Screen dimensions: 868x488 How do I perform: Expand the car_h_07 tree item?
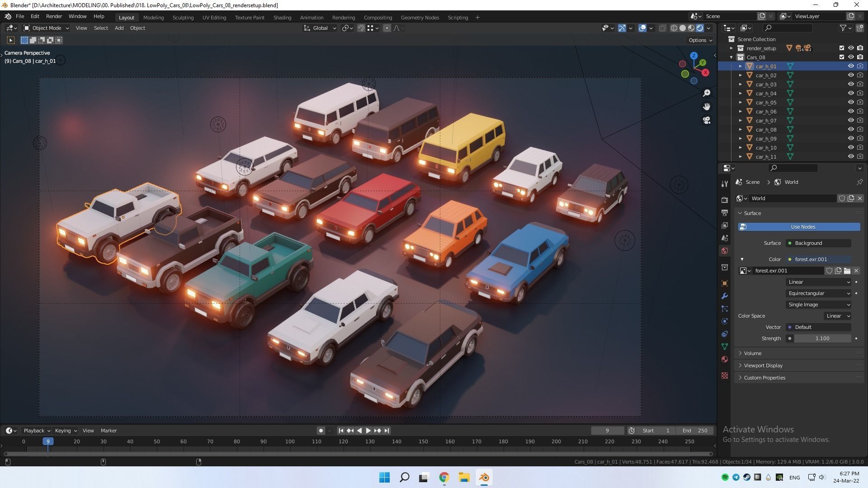click(x=741, y=120)
